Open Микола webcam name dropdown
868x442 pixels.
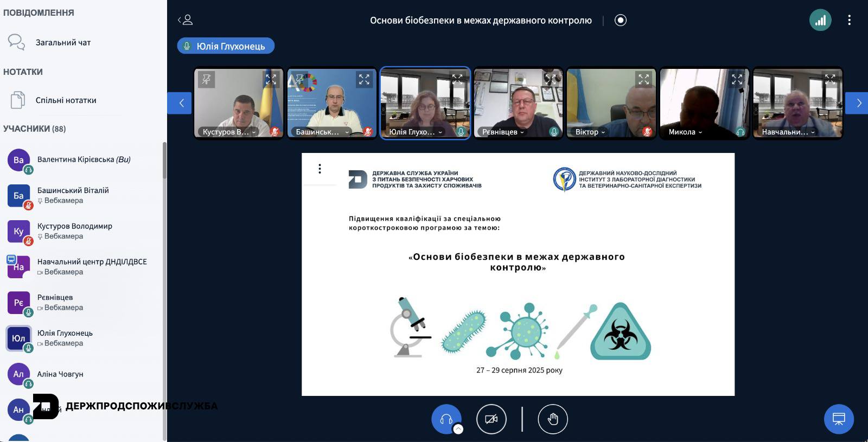tap(685, 132)
